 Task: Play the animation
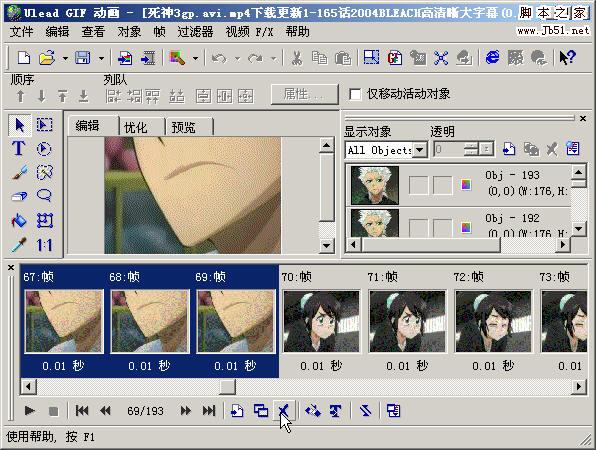[x=30, y=411]
